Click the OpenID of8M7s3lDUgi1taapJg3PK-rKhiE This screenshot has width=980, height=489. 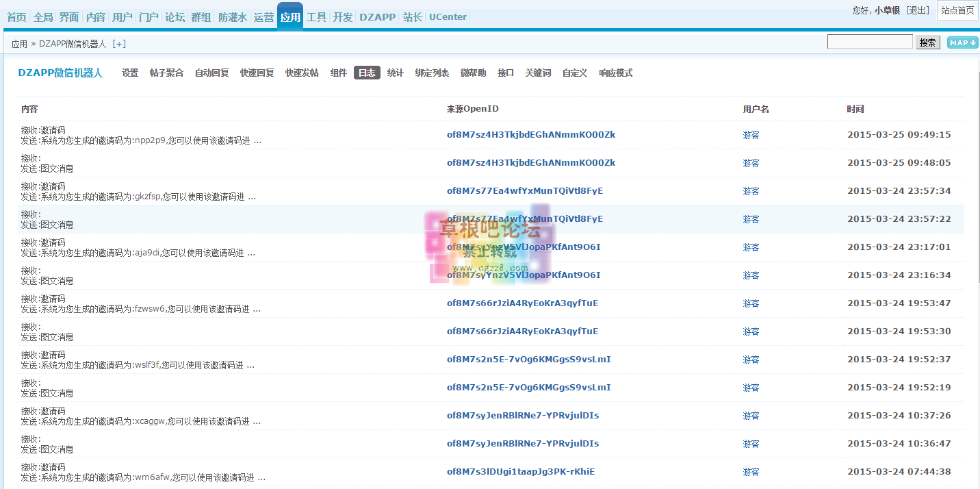coord(521,471)
